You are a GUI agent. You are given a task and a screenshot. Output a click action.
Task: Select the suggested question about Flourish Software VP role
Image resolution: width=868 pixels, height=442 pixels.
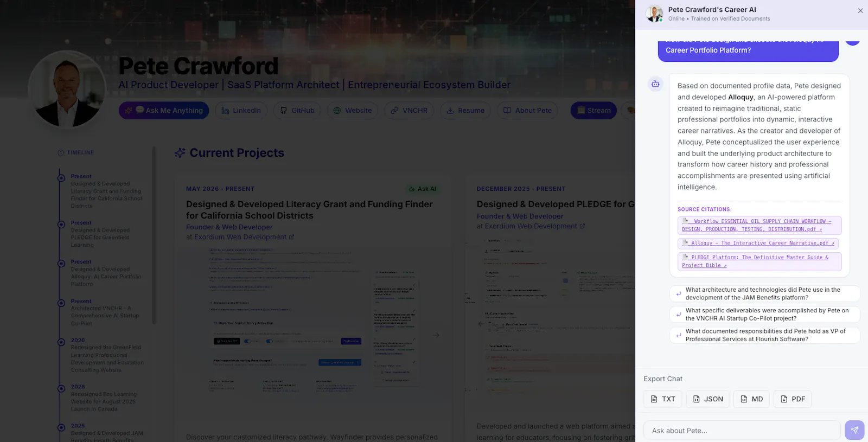[765, 335]
